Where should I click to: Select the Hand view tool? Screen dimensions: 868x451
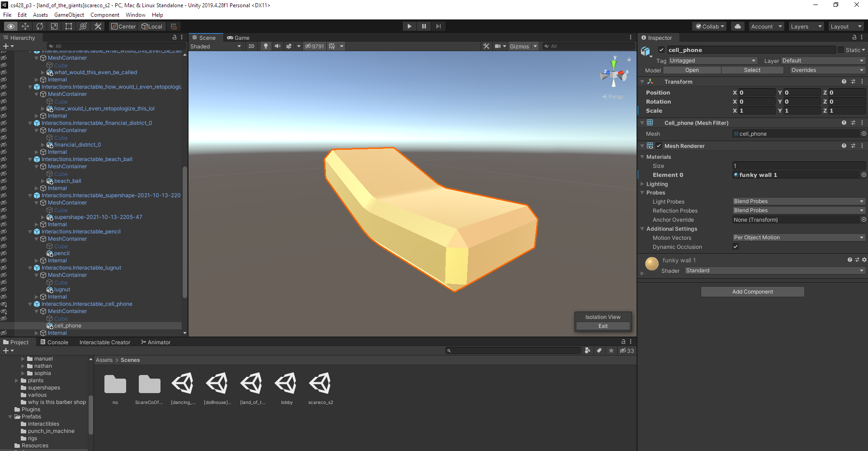point(11,26)
